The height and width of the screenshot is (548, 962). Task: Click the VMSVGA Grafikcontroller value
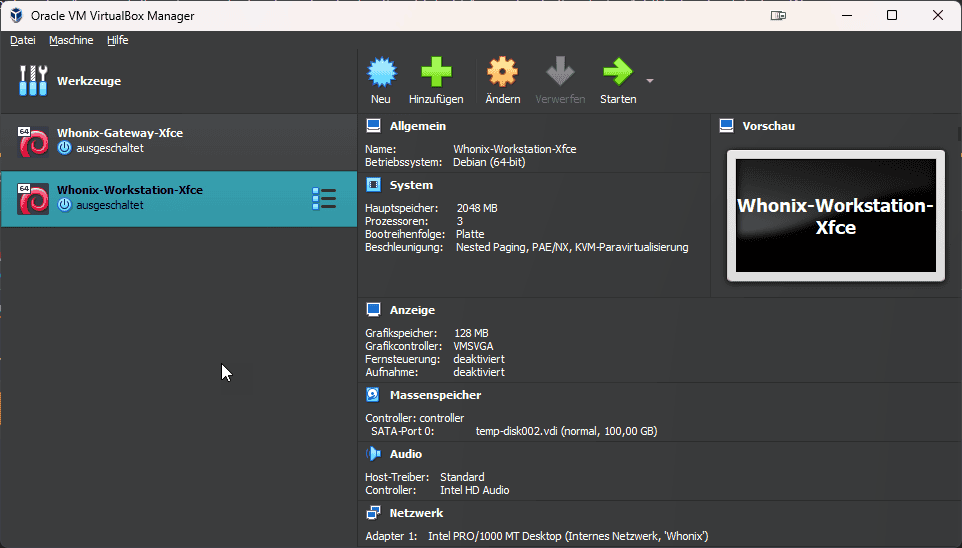(473, 346)
